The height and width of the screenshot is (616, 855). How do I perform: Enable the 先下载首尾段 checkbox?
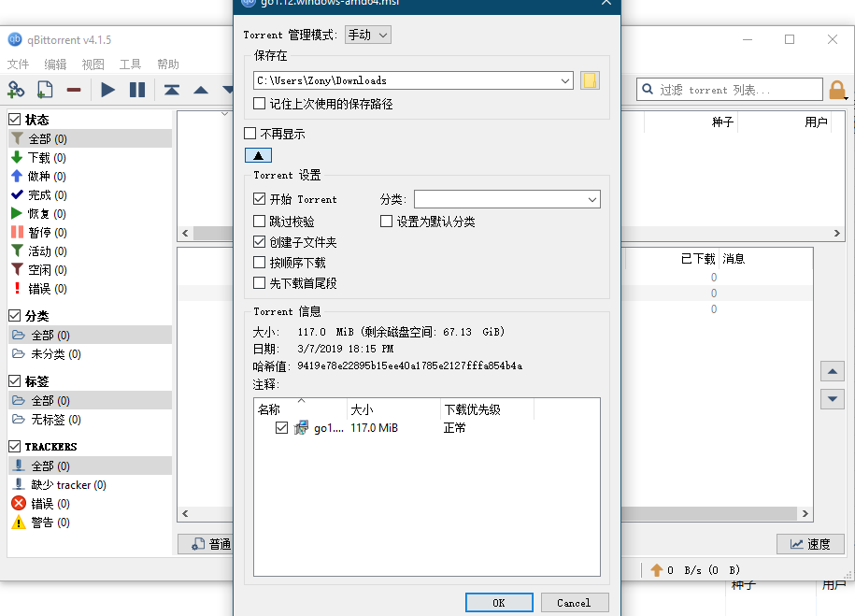pos(260,283)
